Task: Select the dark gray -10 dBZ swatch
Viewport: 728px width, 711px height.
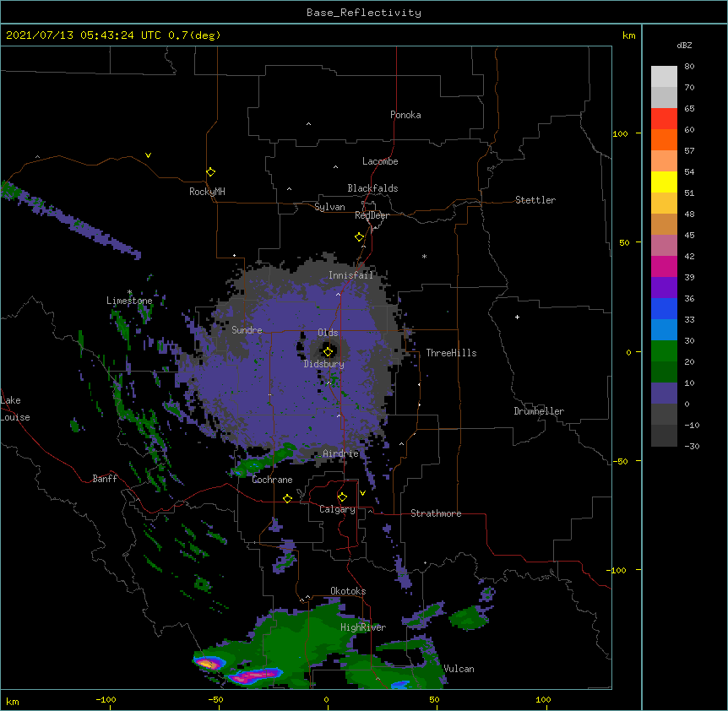Action: point(664,436)
